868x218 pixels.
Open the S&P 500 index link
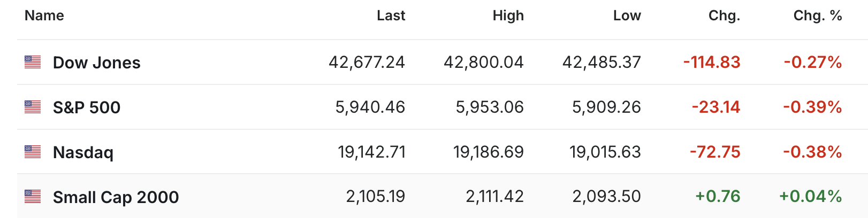click(x=87, y=108)
